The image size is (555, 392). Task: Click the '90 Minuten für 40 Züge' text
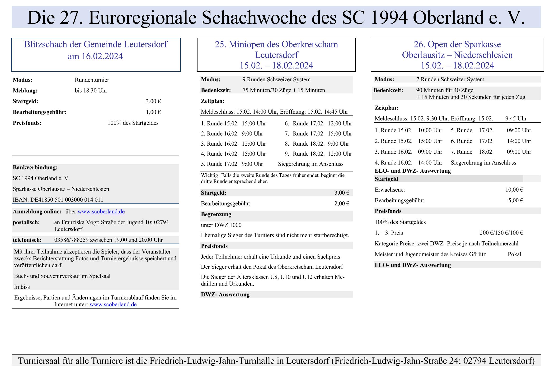[445, 90]
